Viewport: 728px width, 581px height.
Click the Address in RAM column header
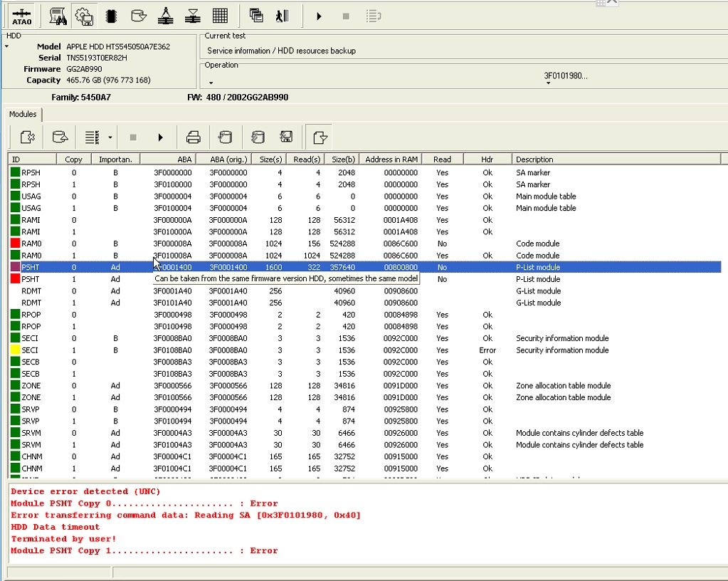click(390, 159)
